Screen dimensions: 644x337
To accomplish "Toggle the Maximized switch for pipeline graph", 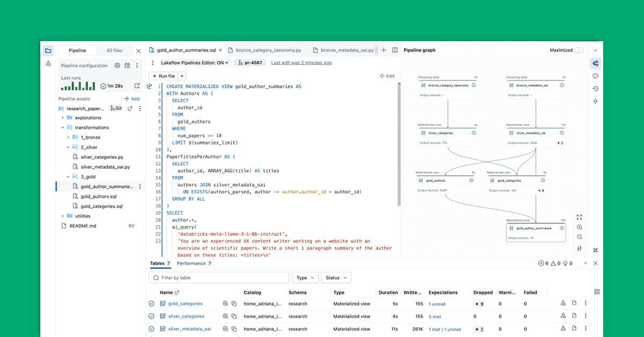I will click(x=579, y=50).
